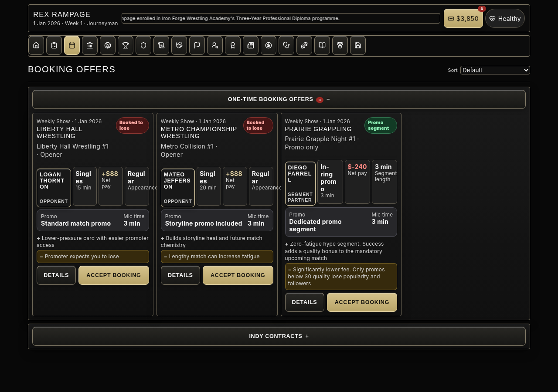Open Details for Prairie Grappling
Image resolution: width=558 pixels, height=392 pixels.
(305, 302)
